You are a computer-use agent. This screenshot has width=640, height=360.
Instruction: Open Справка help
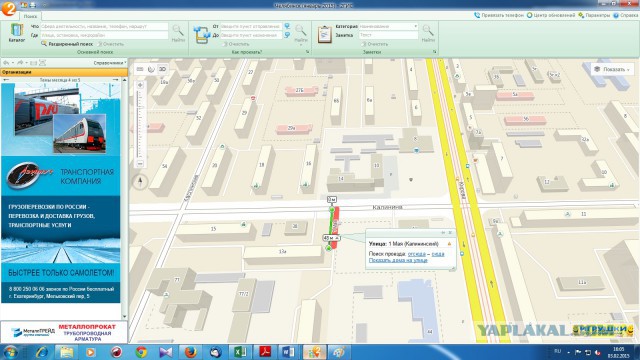click(625, 15)
